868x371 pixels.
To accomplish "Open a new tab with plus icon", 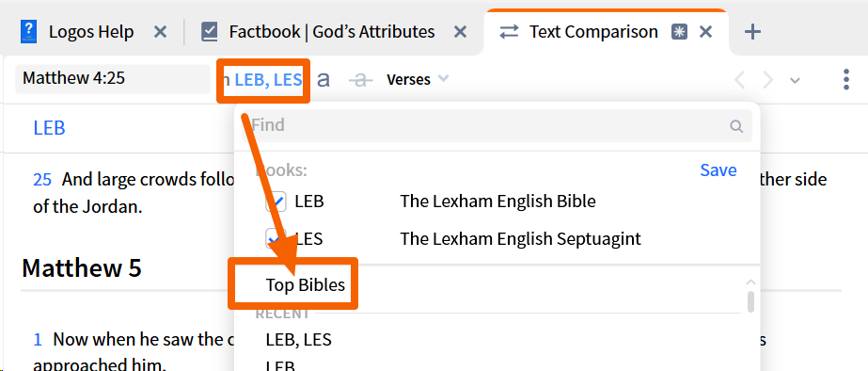I will pos(752,32).
